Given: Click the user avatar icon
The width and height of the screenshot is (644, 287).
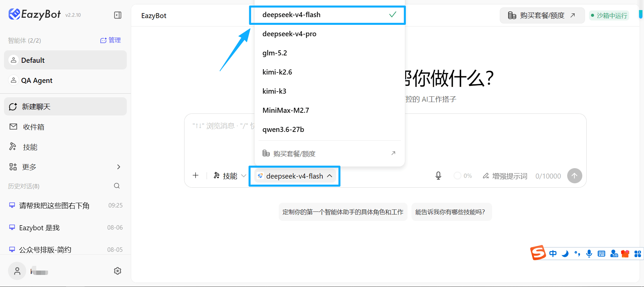Looking at the screenshot, I should pyautogui.click(x=17, y=271).
